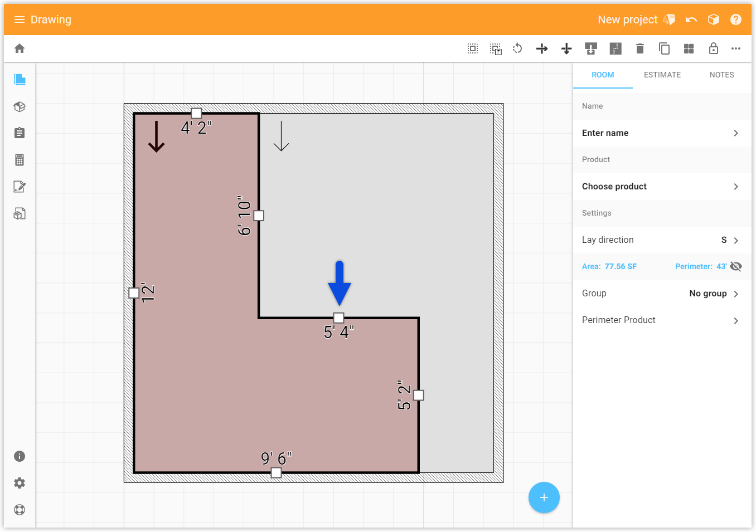Open the three-dots more options menu
Viewport: 756px width, 532px height.
coord(736,48)
